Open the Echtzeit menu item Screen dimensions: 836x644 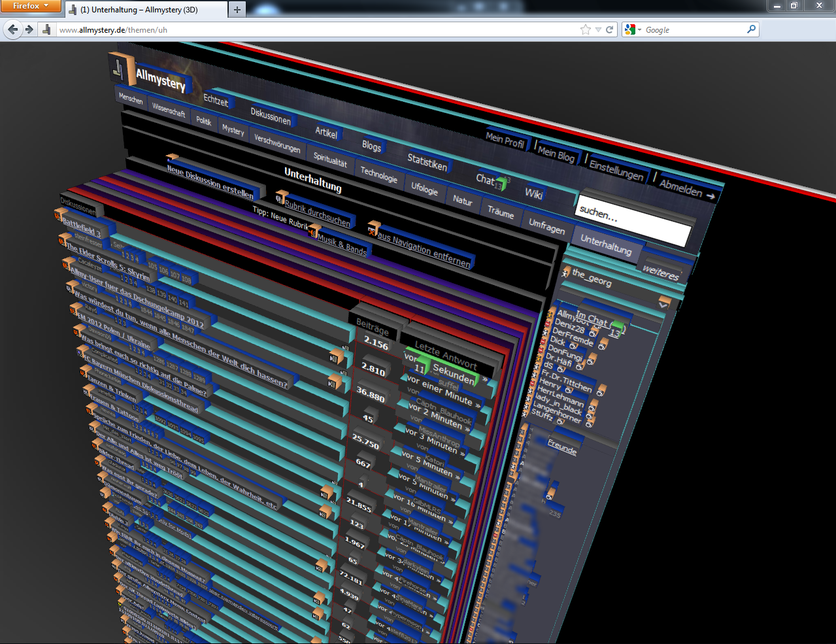point(216,101)
